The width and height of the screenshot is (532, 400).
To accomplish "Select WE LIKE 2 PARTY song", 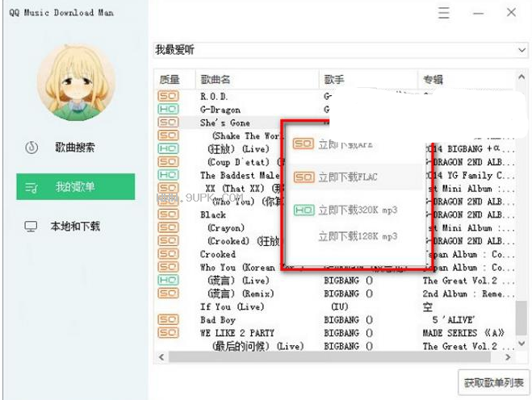I will pos(237,333).
